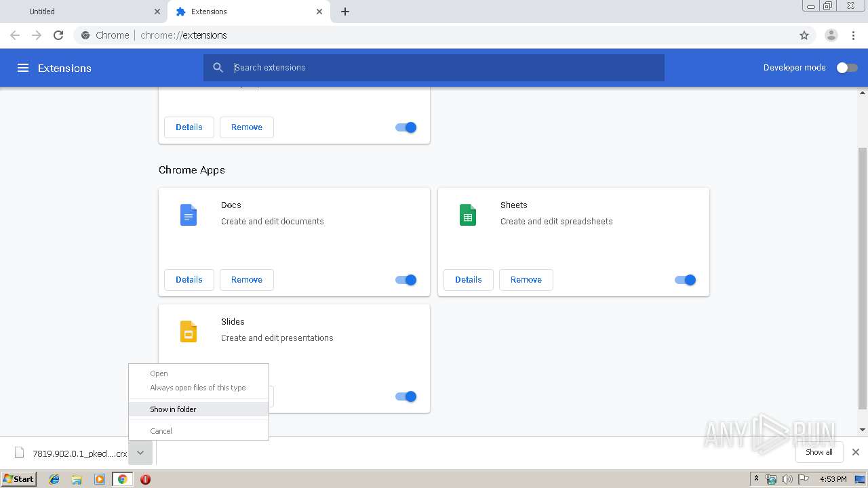Select Open from download menu
Image resolution: width=868 pixels, height=488 pixels.
199,373
